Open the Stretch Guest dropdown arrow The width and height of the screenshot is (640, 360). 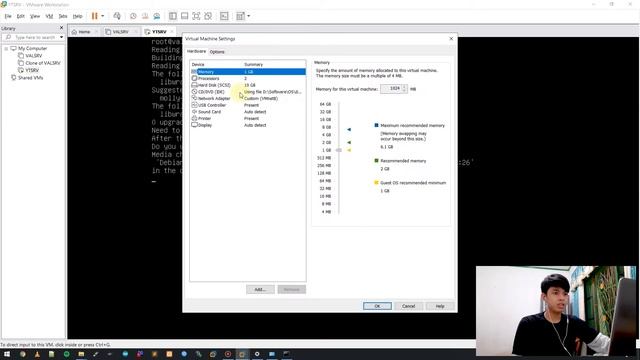(x=248, y=16)
